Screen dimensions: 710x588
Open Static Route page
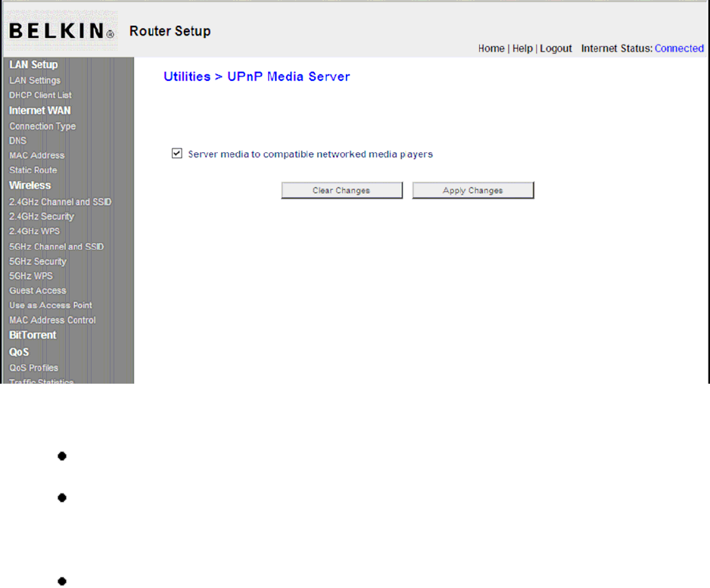coord(33,170)
